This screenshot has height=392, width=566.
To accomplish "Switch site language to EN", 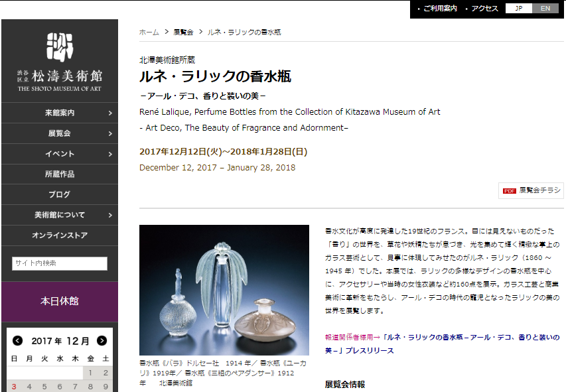I will point(545,9).
